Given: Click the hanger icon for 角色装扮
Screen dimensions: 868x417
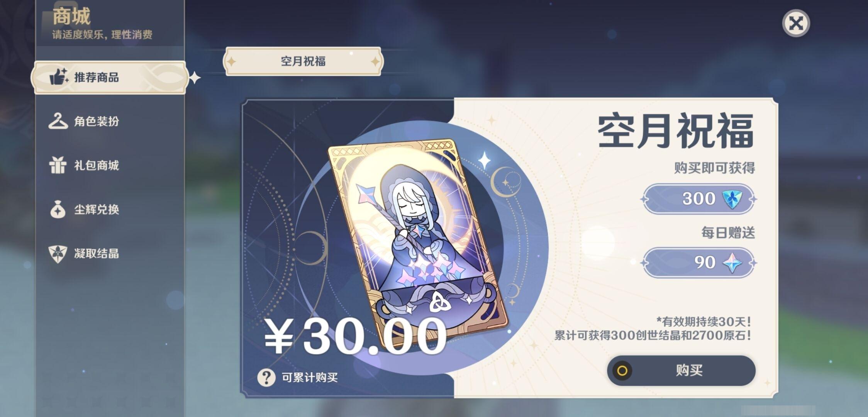Looking at the screenshot, I should [x=58, y=121].
